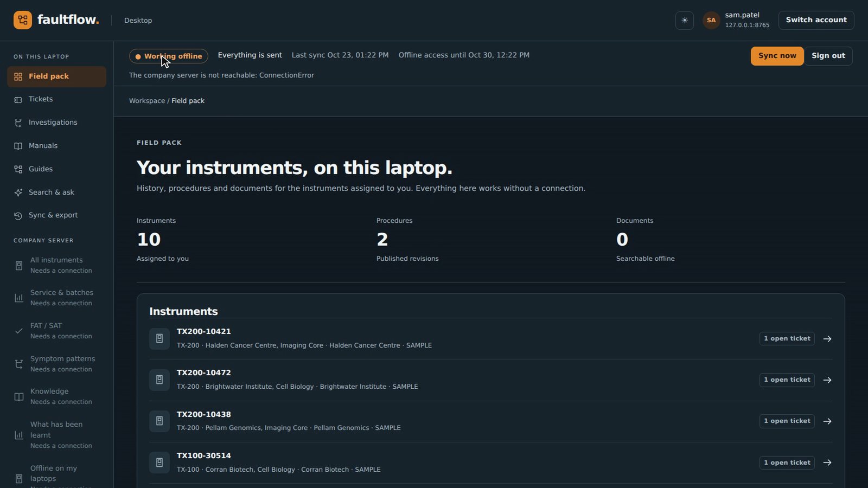Screen dimensions: 868x488
Task: Click the FAT / SAT checkmark icon
Action: click(x=19, y=331)
